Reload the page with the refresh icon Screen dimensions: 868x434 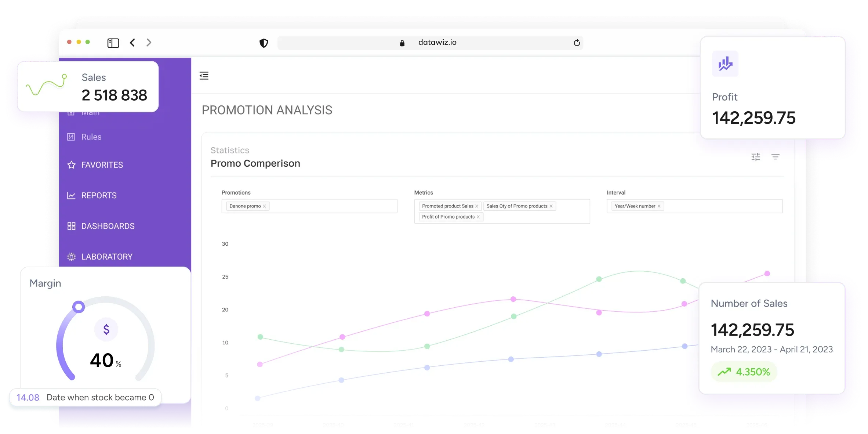tap(577, 43)
